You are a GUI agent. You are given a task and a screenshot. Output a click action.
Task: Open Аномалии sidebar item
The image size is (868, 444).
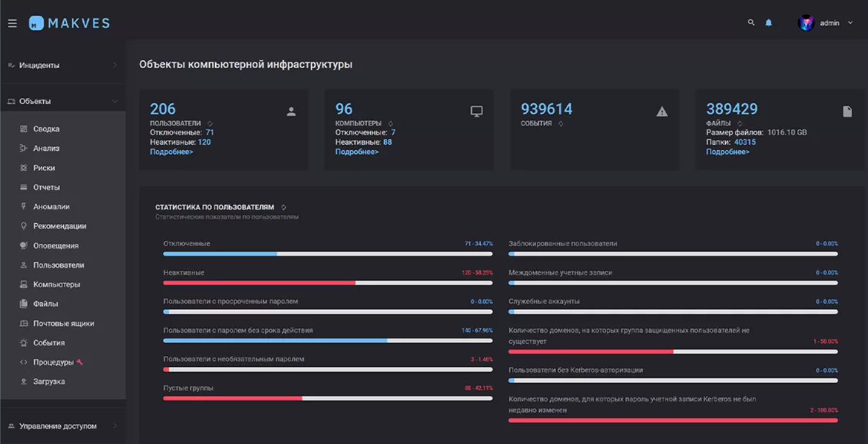[51, 207]
